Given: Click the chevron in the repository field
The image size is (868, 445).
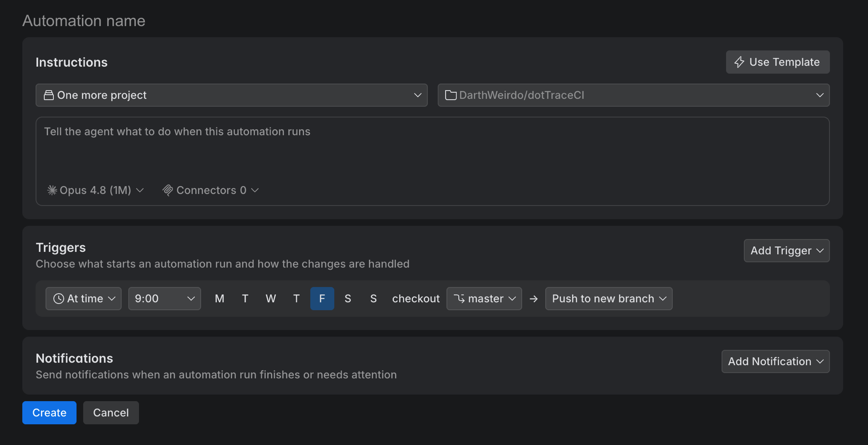Looking at the screenshot, I should (x=820, y=95).
